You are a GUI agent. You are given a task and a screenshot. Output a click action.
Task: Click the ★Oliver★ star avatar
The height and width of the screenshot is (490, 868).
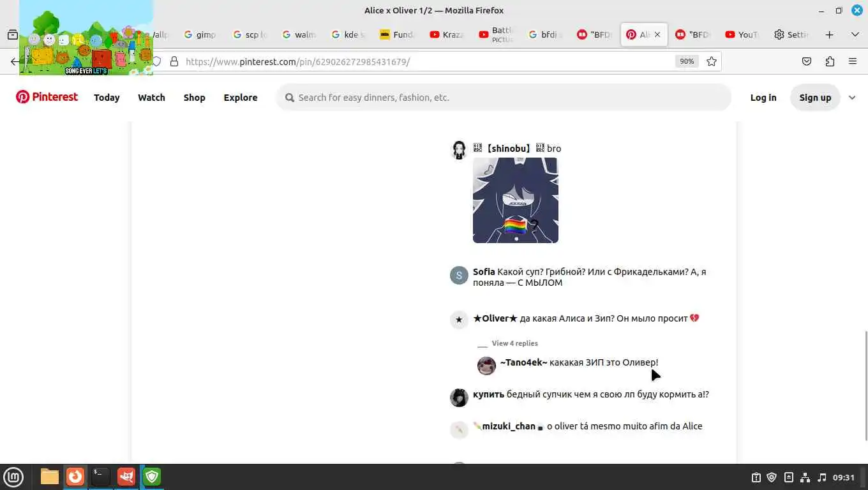[459, 320]
